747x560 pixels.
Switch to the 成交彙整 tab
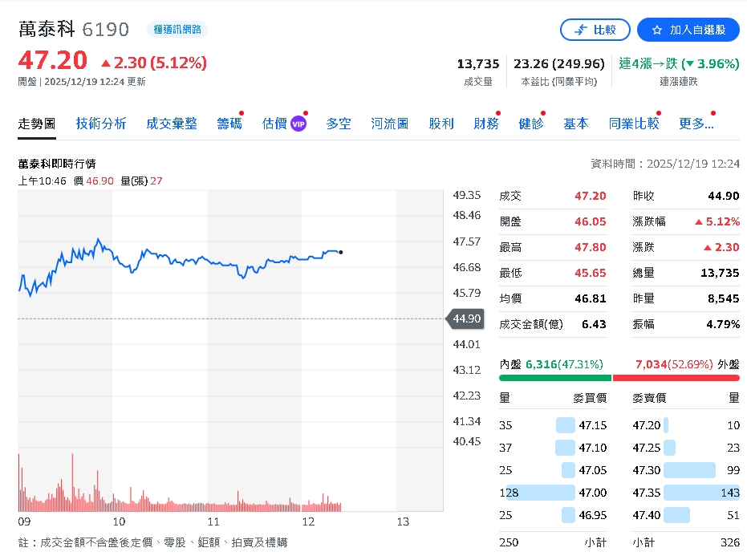click(171, 124)
